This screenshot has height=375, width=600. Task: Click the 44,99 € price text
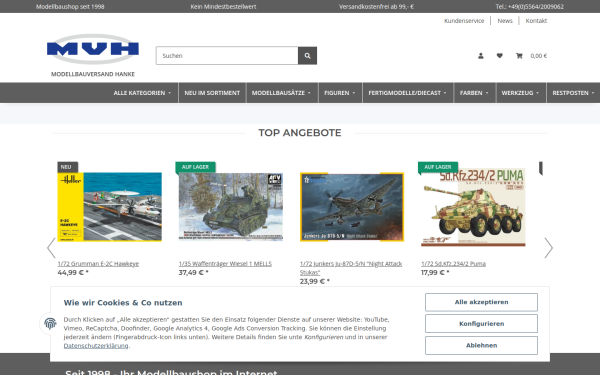click(73, 272)
